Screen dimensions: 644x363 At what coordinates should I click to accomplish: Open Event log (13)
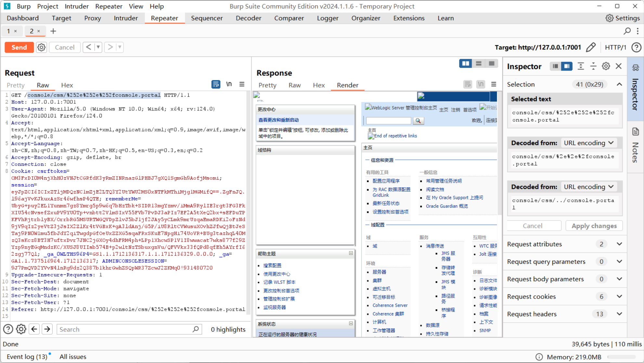tap(27, 357)
